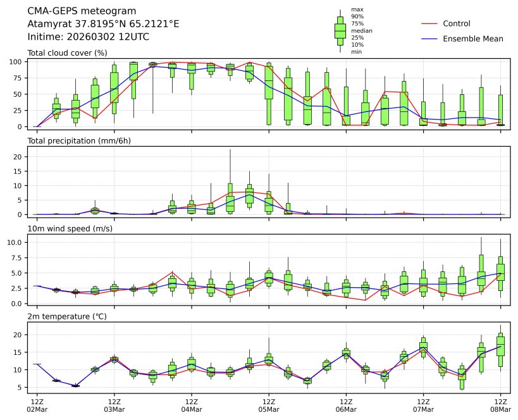Click the red Control legend line
Image resolution: width=518 pixels, height=420 pixels.
click(x=429, y=23)
